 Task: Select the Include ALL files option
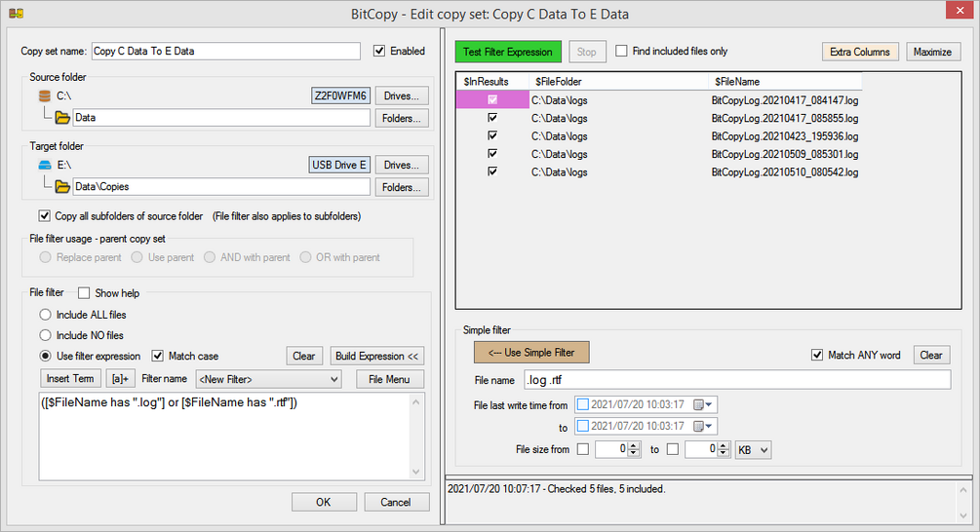coord(46,315)
